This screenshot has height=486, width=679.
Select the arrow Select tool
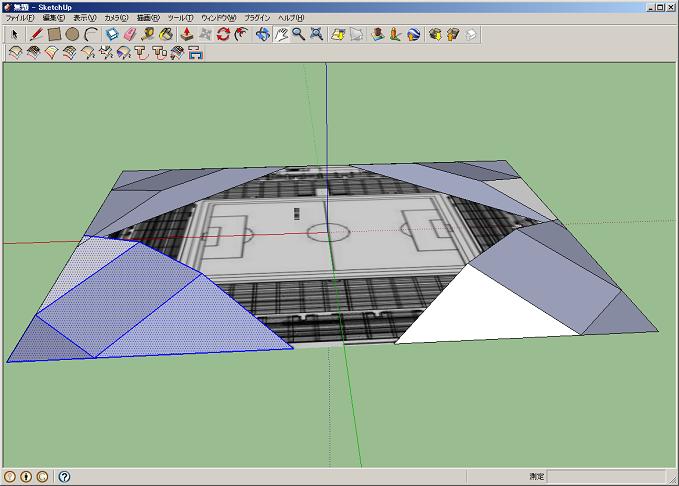pyautogui.click(x=15, y=34)
